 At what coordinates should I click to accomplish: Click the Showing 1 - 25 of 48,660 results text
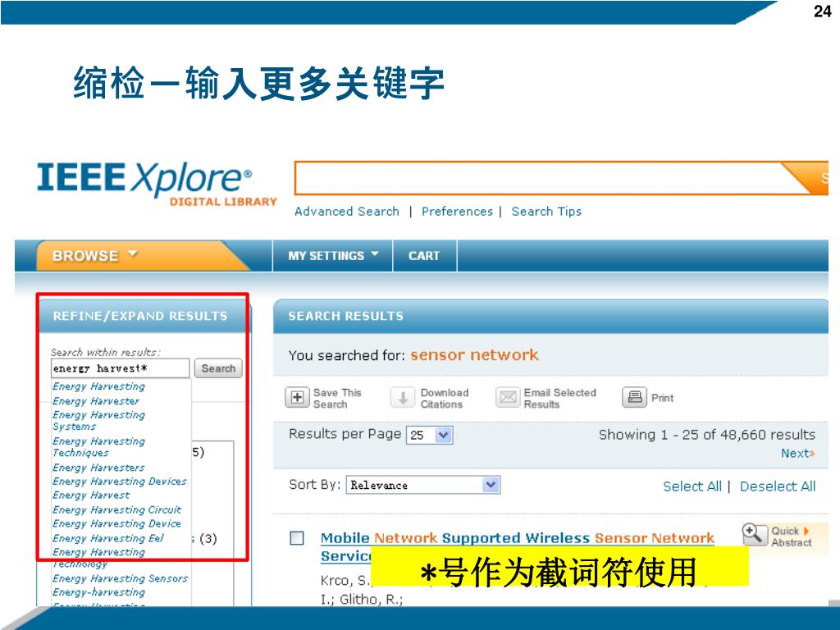[706, 435]
